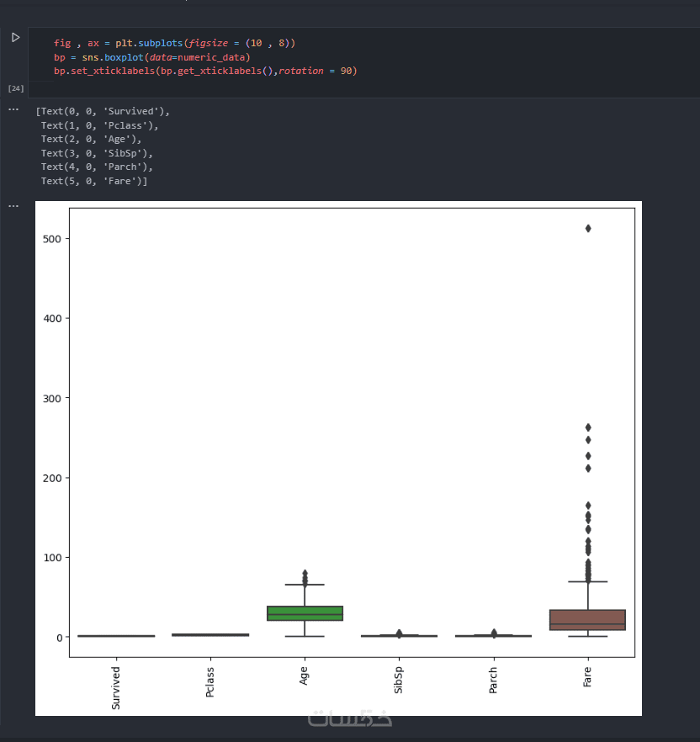Click the green Age box
Screen dimensions: 700x742
coord(305,613)
